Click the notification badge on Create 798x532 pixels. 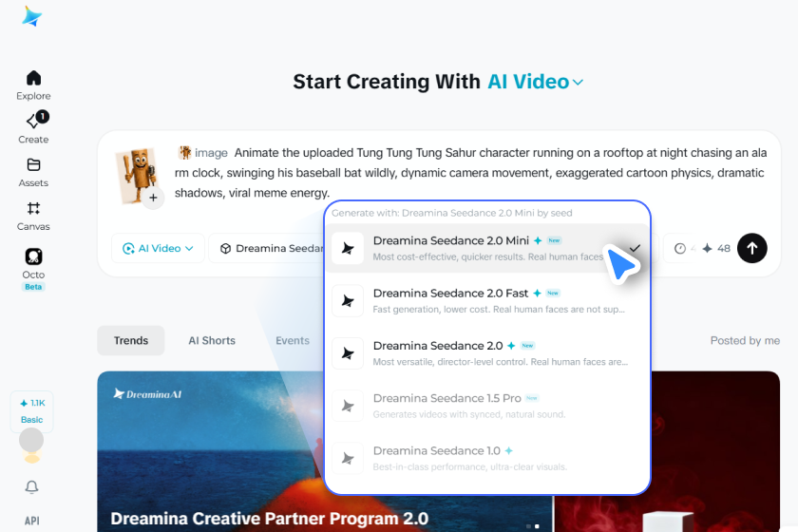click(x=43, y=117)
